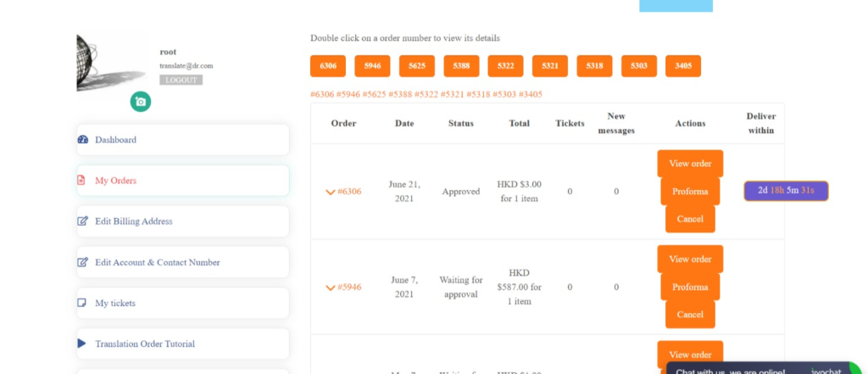Screen dimensions: 868x374
Task: Click the HKD $587.00 for 1 item total
Action: (520, 287)
